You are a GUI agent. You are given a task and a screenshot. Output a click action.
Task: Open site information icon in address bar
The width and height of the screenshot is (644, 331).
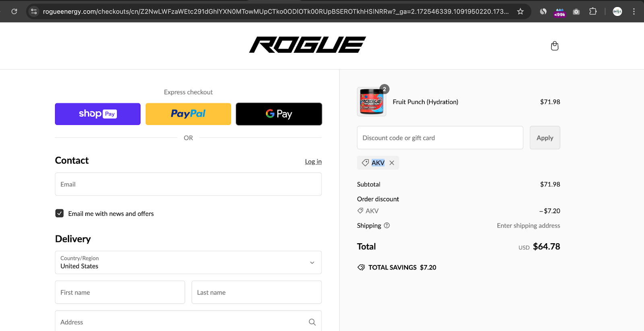[34, 11]
